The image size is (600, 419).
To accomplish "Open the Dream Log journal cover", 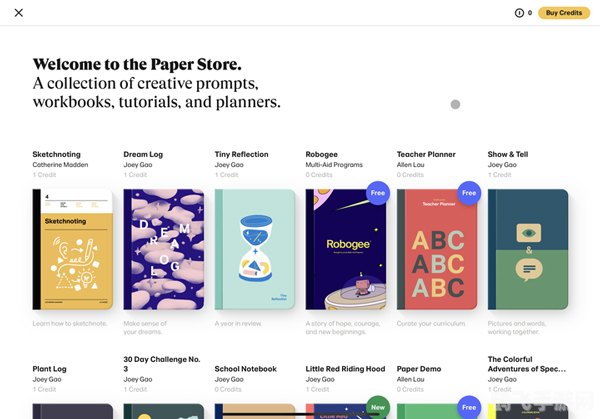I will point(163,250).
